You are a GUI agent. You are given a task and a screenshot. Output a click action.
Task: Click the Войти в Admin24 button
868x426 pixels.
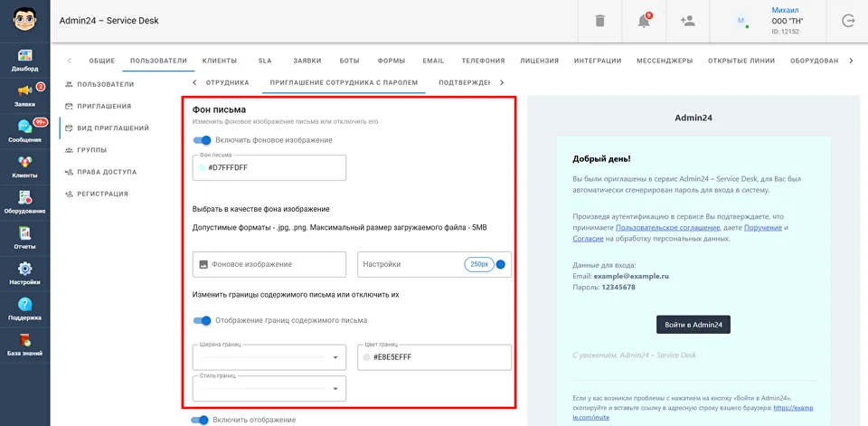click(693, 325)
